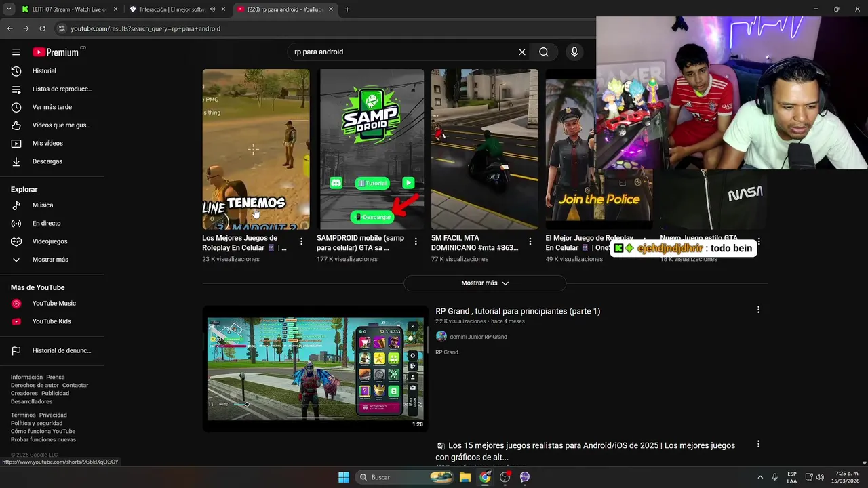This screenshot has height=488, width=868.
Task: Open El Mejor Juego de Roleplay short
Action: point(599,149)
